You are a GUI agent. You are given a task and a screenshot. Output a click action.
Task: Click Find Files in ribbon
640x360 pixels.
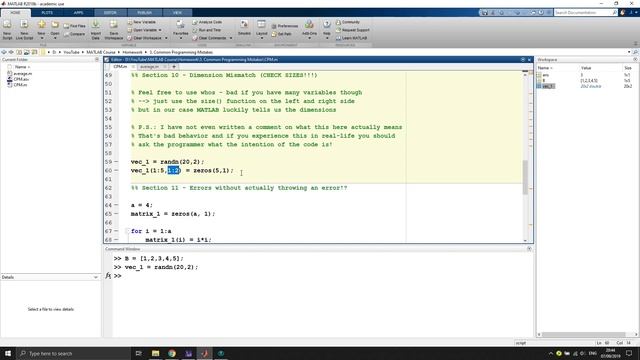[x=74, y=26]
